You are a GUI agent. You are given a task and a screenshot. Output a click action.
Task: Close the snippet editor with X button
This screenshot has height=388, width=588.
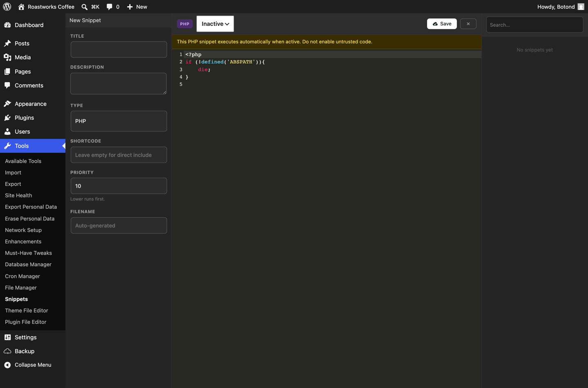468,24
